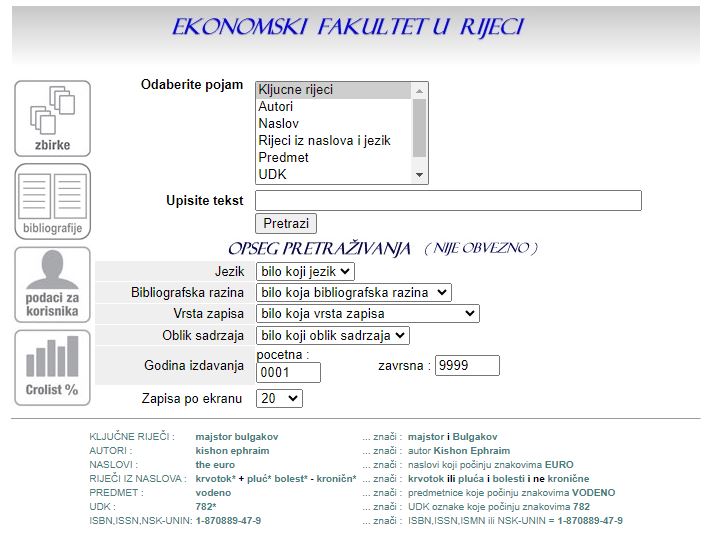Image resolution: width=710 pixels, height=541 pixels.
Task: Pick Predmet in the list box
Action: coord(334,158)
